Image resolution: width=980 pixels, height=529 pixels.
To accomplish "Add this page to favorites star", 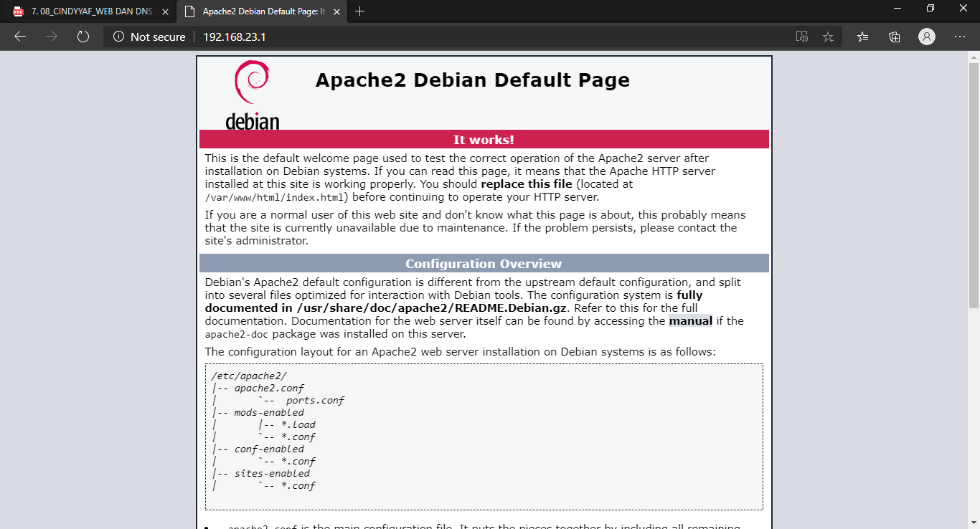I will click(x=828, y=37).
